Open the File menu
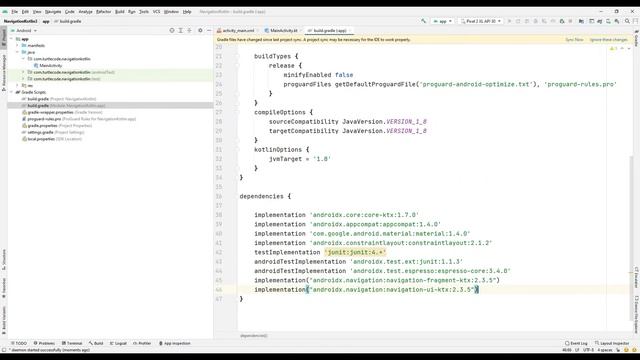 (15, 12)
